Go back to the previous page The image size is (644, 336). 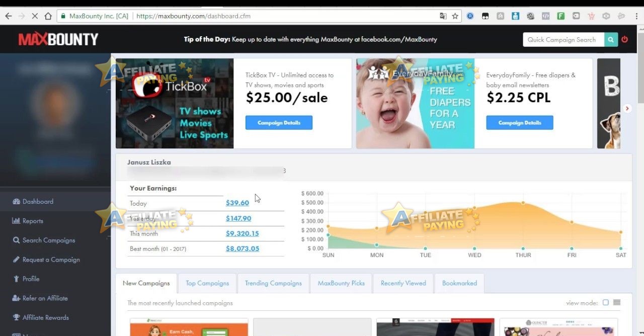8,16
